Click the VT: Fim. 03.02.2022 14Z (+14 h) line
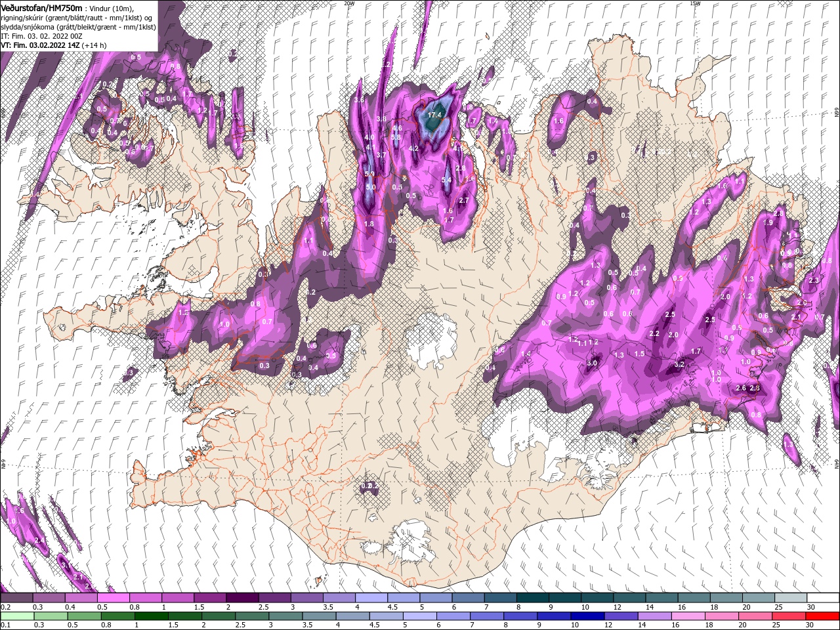This screenshot has width=840, height=630. [53, 45]
